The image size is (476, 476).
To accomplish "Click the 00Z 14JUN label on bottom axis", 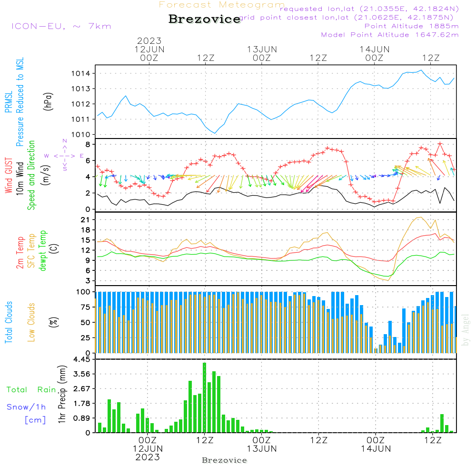I will click(376, 445).
